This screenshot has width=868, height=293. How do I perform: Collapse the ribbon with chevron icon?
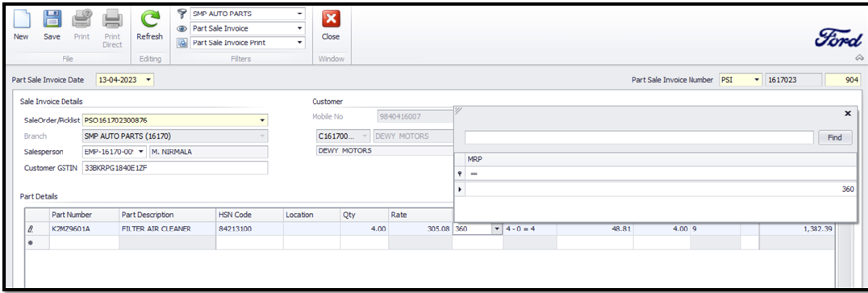click(x=859, y=57)
